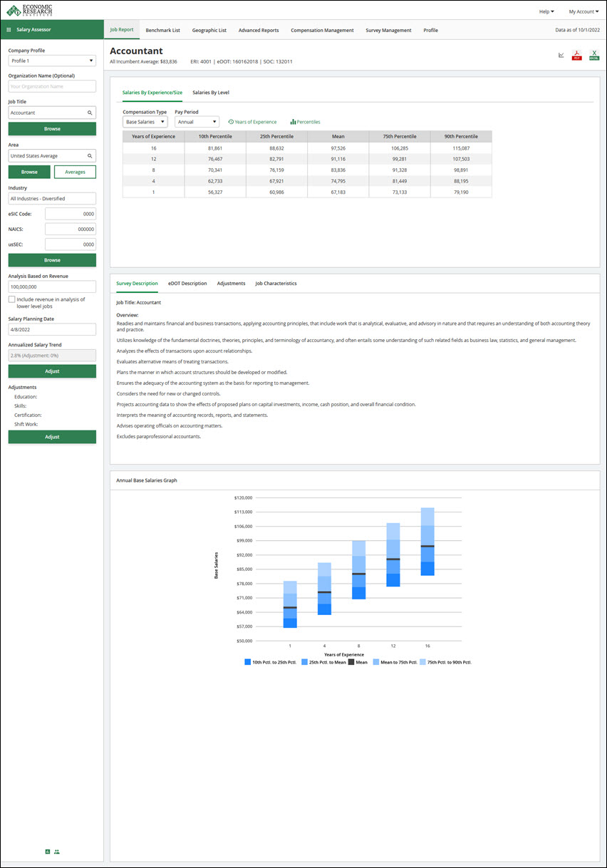Enable include revenue in lower level jobs
Screen dimensions: 607x868
(x=12, y=299)
